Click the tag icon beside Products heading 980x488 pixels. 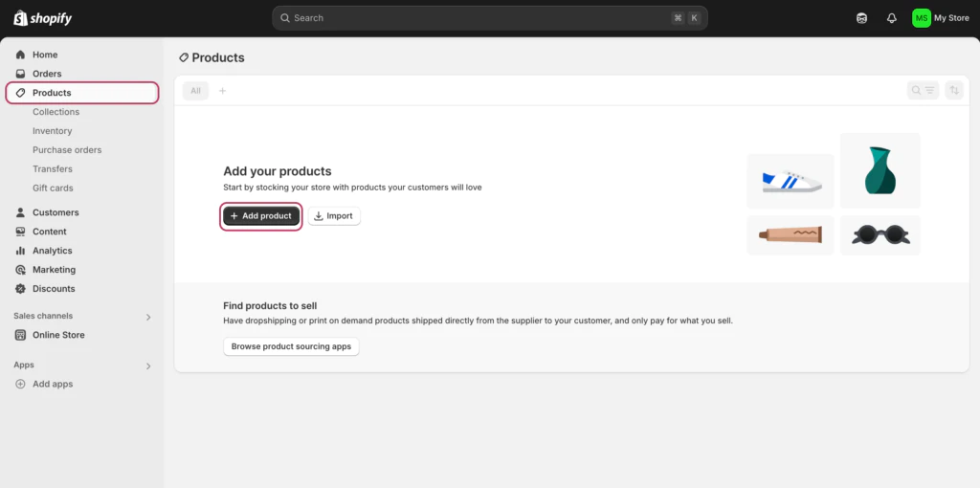coord(184,57)
